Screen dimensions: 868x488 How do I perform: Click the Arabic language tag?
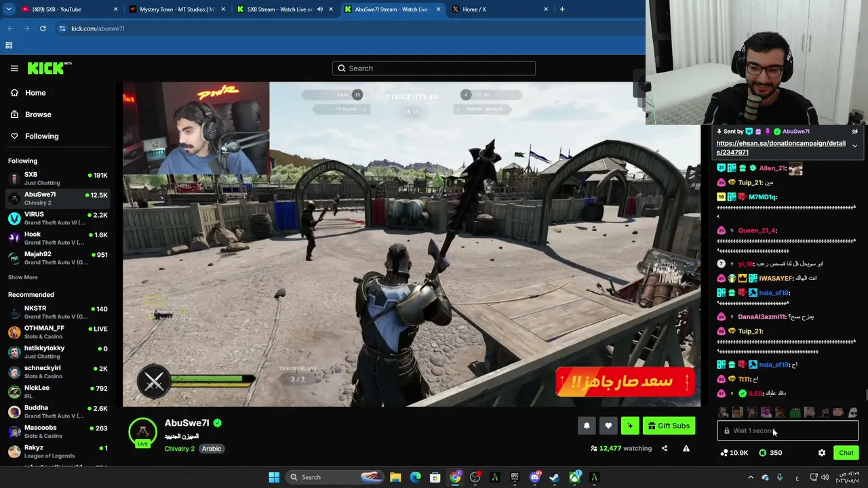212,449
